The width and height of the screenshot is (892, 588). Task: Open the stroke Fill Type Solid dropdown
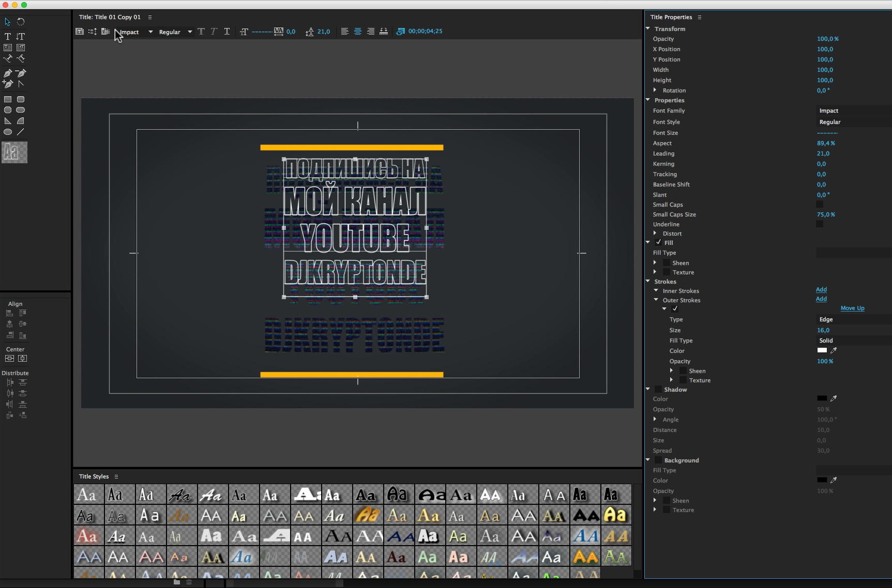click(854, 341)
